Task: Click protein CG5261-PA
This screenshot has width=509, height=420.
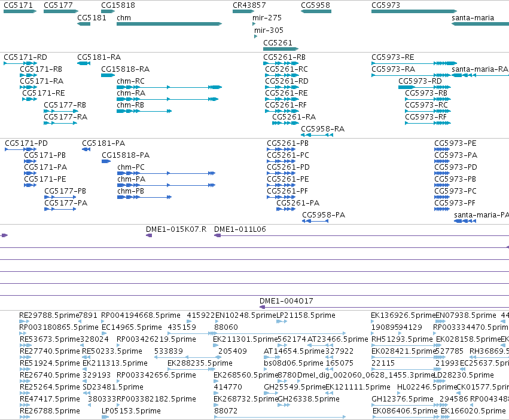Action: tap(286, 209)
